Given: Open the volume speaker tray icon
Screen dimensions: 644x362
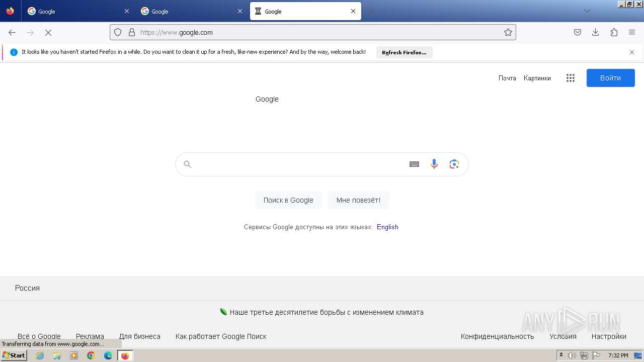Looking at the screenshot, I should pyautogui.click(x=572, y=355).
